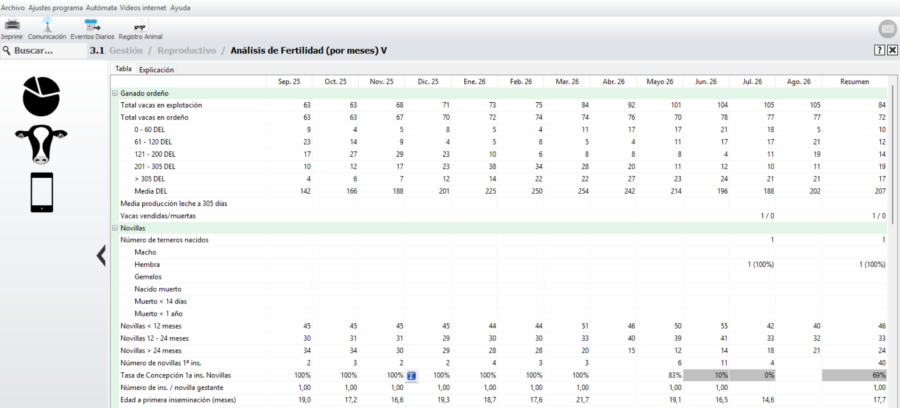
Task: Click the Sep. 25 column header
Action: pos(289,81)
